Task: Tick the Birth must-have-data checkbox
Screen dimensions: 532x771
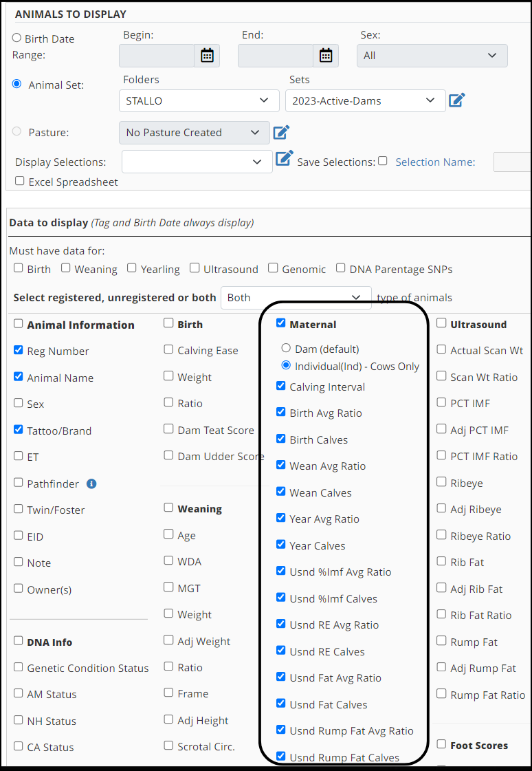Action: [x=18, y=268]
